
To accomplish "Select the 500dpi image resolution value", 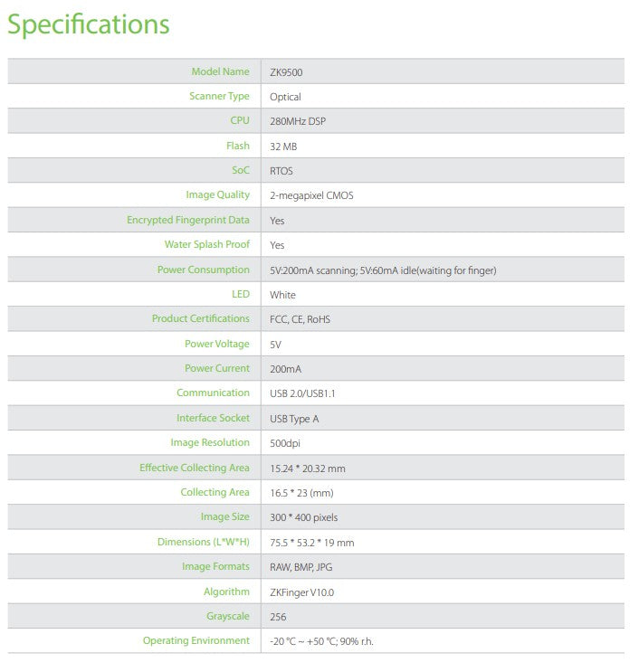I will pyautogui.click(x=285, y=443).
